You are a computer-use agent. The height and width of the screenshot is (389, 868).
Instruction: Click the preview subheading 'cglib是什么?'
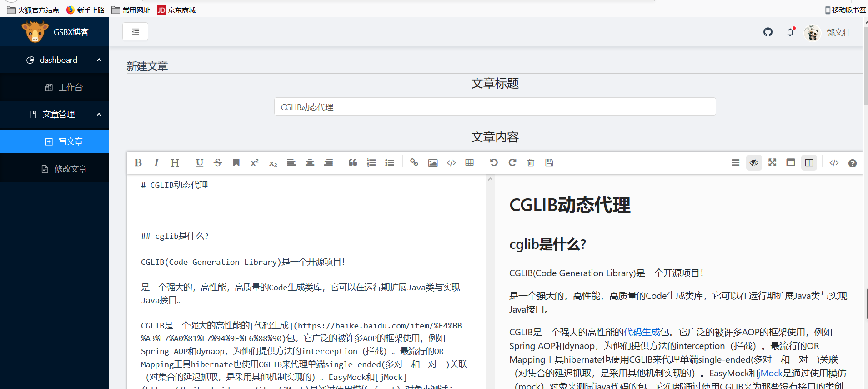click(547, 244)
